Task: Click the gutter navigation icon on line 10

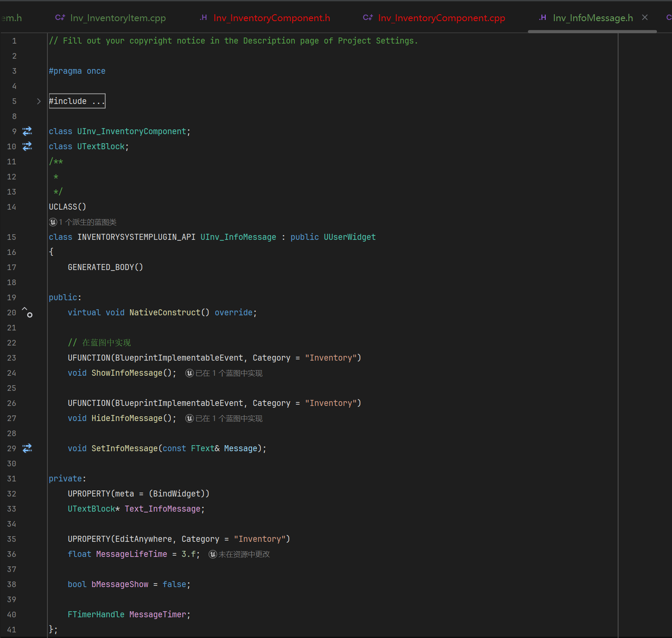Action: point(27,146)
